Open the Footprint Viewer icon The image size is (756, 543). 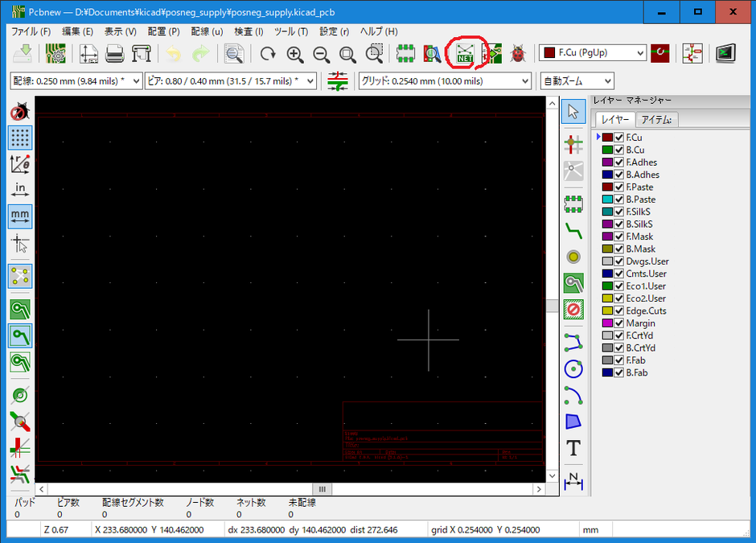tap(432, 54)
